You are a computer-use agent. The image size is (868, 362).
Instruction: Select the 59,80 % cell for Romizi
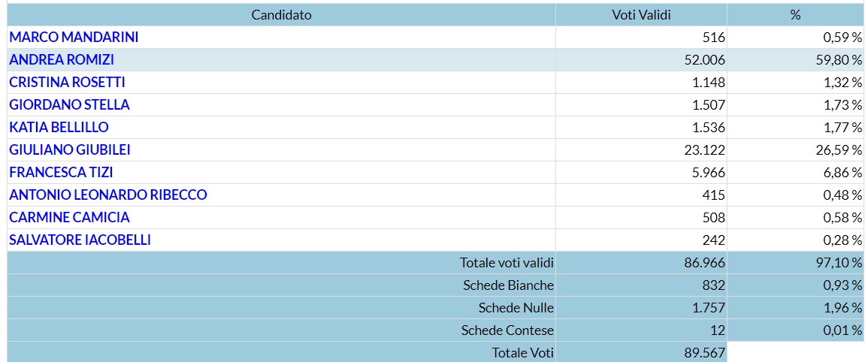tap(796, 60)
